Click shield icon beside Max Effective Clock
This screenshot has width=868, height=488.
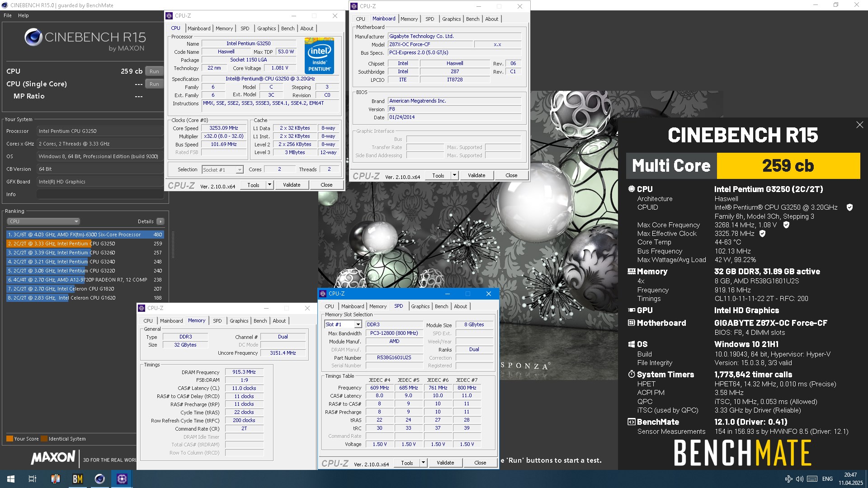762,234
